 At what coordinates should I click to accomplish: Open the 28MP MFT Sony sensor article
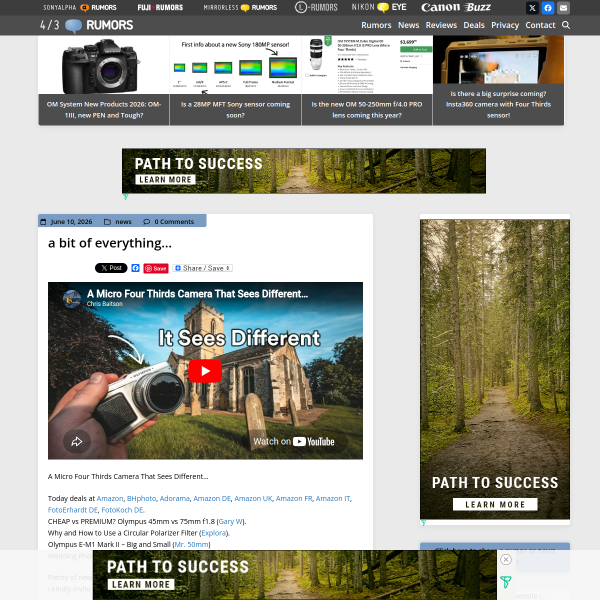(x=235, y=110)
